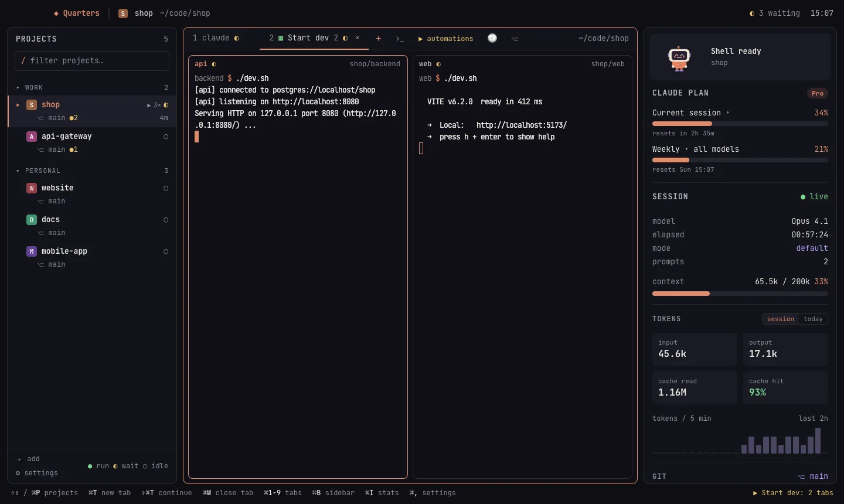Click the W badge of the website project
Image resolution: width=844 pixels, height=504 pixels.
tap(32, 188)
